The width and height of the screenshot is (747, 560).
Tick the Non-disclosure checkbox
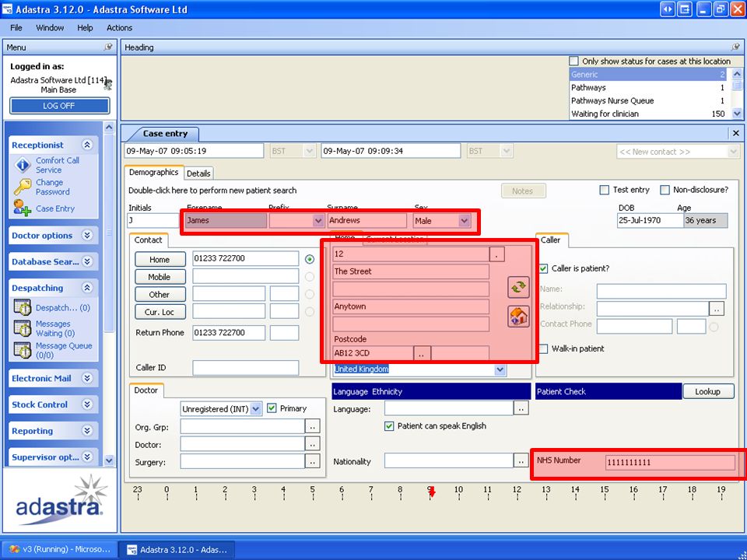point(665,190)
